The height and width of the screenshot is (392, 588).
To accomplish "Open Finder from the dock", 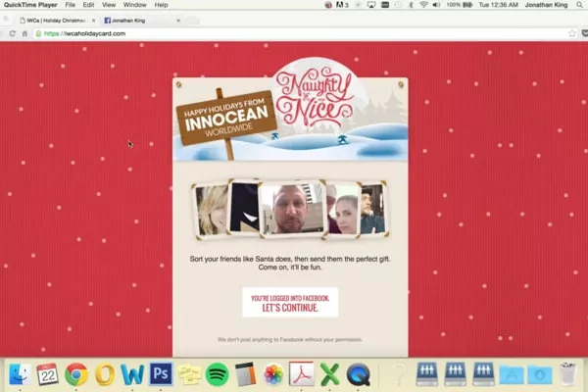I will [20, 373].
